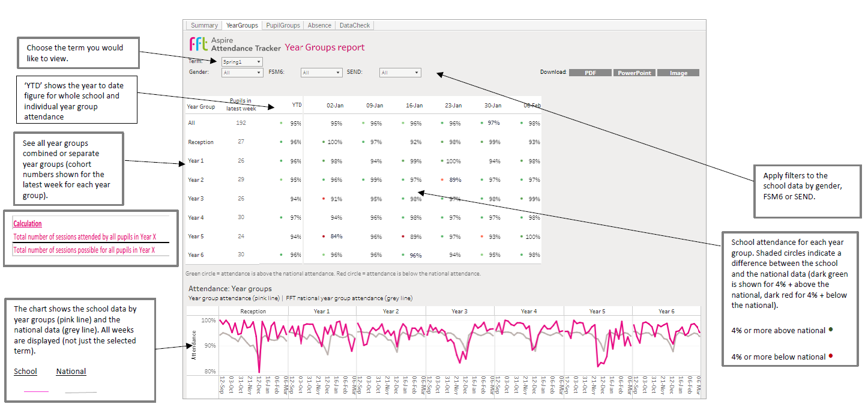Expand the SEND filter dropdown
Image resolution: width=868 pixels, height=416 pixels.
pyautogui.click(x=400, y=73)
